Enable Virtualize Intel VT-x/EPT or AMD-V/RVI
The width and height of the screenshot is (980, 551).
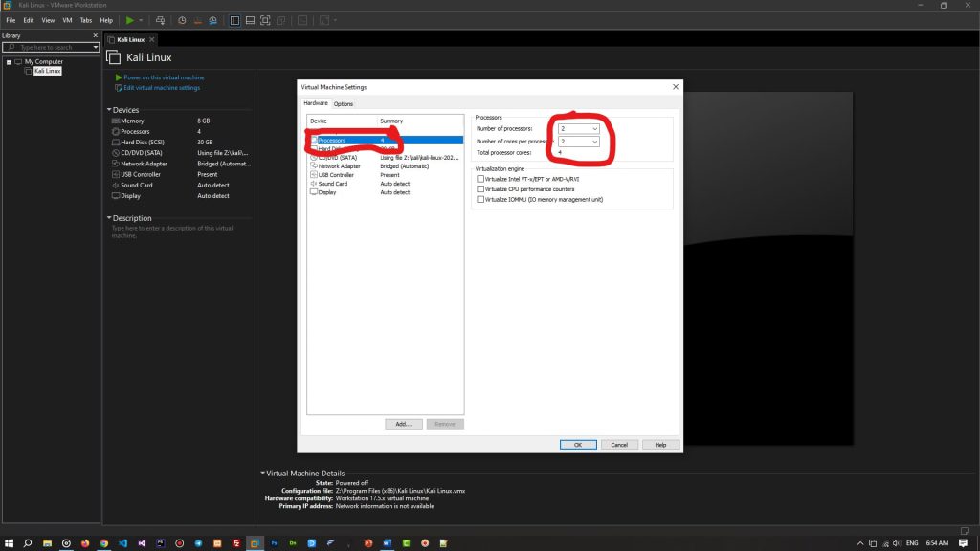tap(482, 178)
